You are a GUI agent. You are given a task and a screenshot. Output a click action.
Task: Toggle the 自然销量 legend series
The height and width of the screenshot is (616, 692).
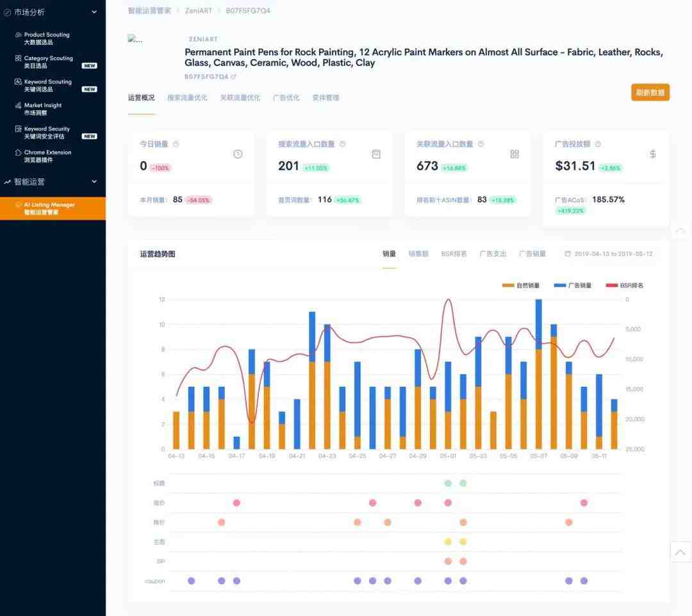pos(521,286)
